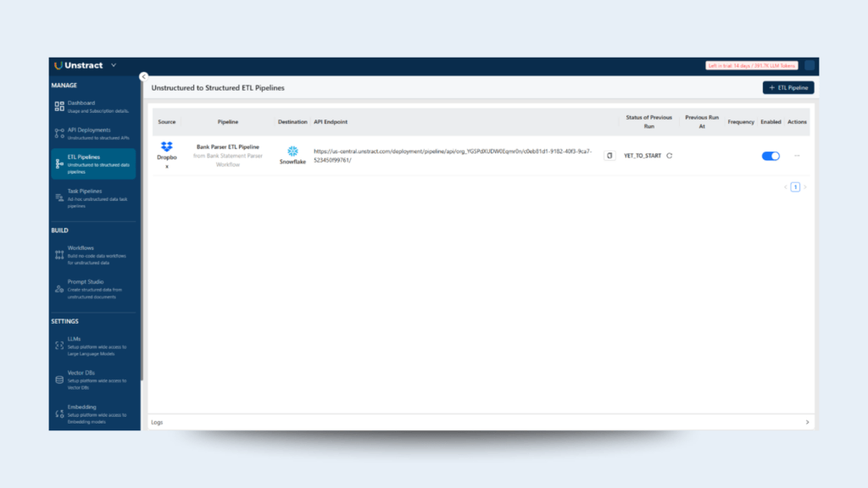Image resolution: width=868 pixels, height=488 pixels.
Task: Click the user profile avatar in header
Action: pyautogui.click(x=810, y=65)
